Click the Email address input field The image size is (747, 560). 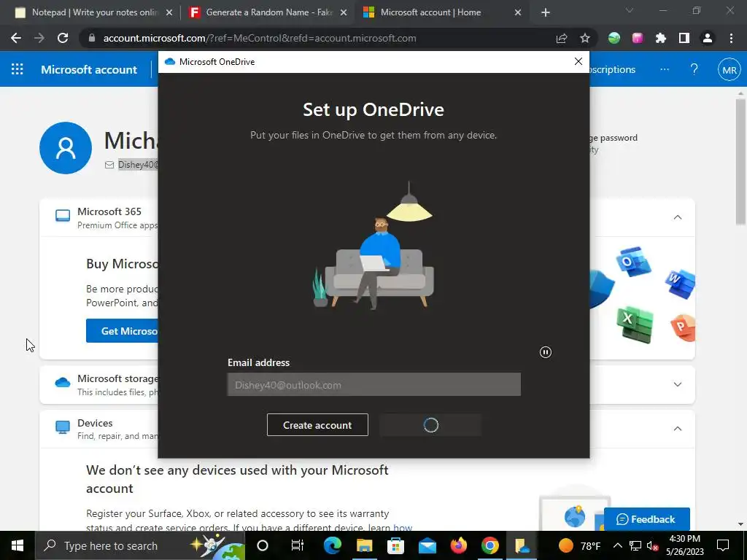click(374, 385)
